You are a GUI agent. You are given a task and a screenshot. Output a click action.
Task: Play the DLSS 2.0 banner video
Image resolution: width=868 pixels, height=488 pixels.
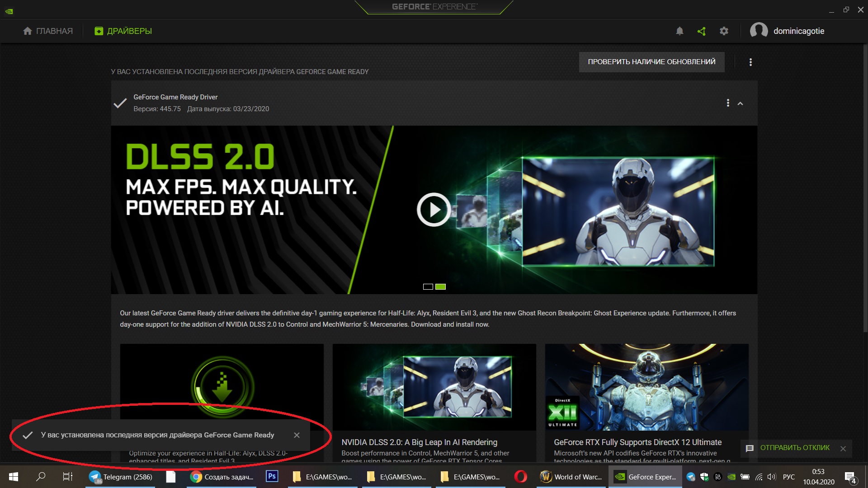[x=434, y=210]
